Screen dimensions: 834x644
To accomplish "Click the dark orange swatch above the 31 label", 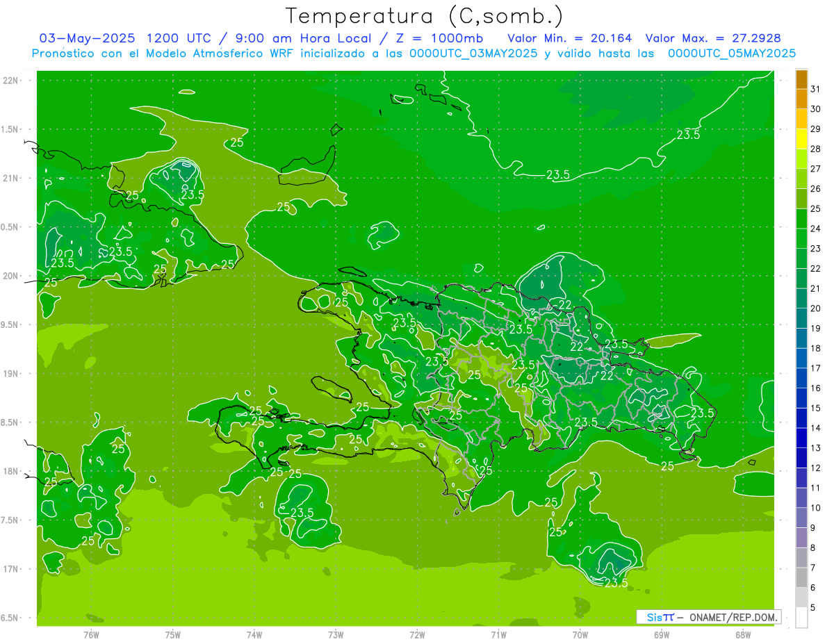I will 801,79.
